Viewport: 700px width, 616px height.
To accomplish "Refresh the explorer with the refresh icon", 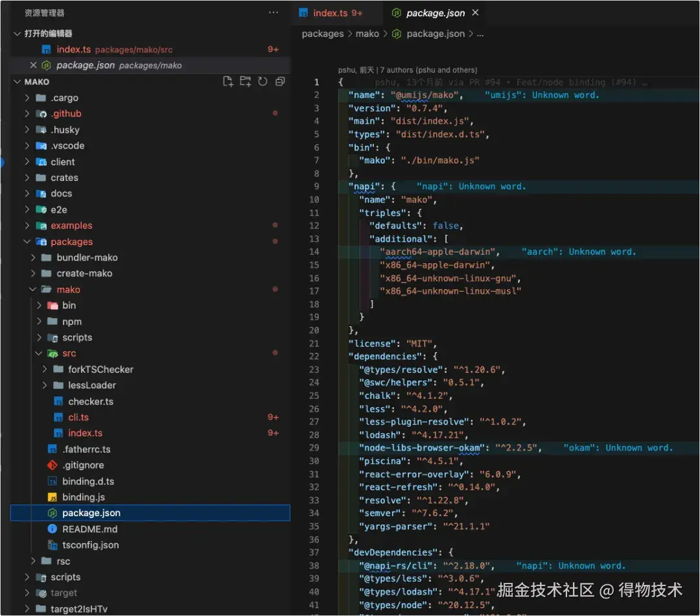I will coord(262,81).
